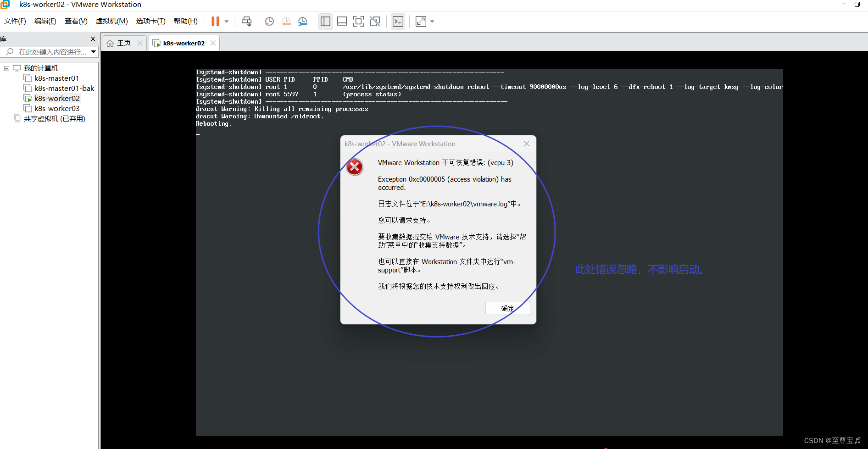Click the home icon on 主页 tab
This screenshot has height=449, width=868.
[110, 43]
